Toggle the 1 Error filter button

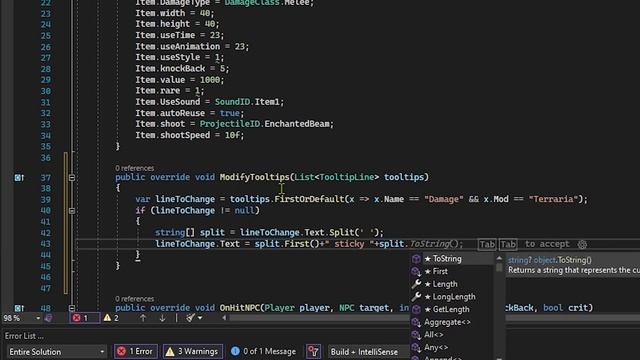[136, 351]
